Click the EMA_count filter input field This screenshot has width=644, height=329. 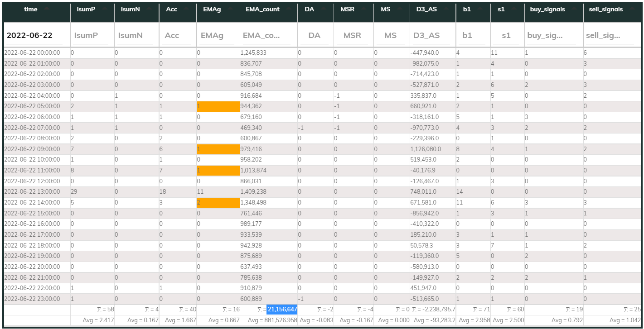(x=267, y=35)
